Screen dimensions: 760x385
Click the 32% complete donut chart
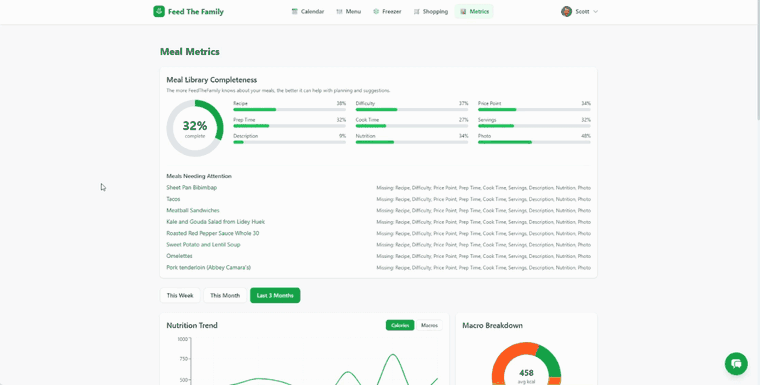point(195,128)
